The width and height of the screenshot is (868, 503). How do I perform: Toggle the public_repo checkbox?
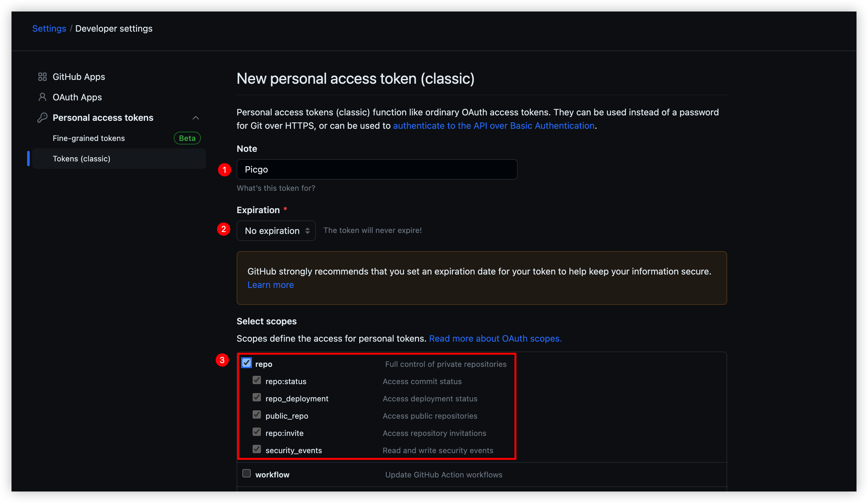tap(257, 415)
